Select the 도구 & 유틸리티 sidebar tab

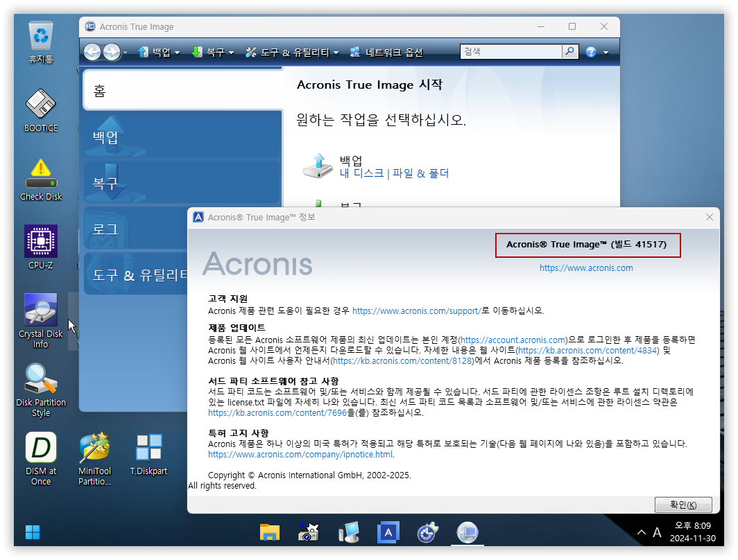coord(135,274)
